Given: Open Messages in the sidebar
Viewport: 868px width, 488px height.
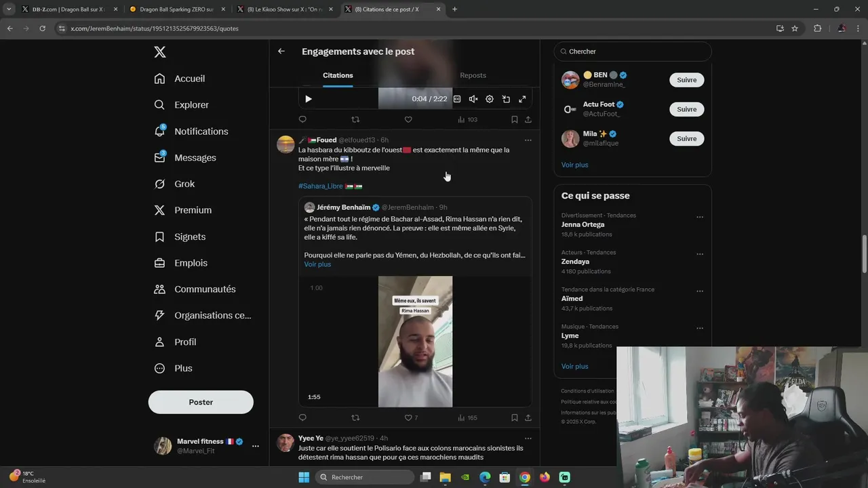Looking at the screenshot, I should coord(185,158).
